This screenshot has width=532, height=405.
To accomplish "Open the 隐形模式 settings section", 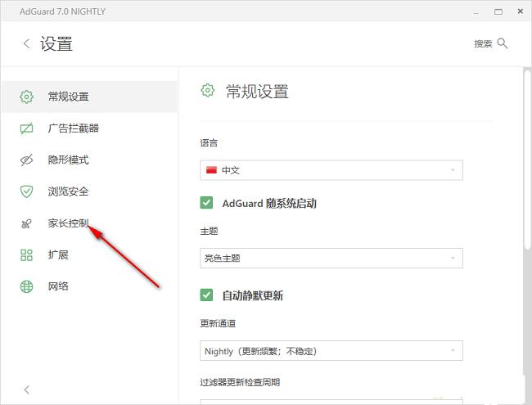I will (x=68, y=160).
